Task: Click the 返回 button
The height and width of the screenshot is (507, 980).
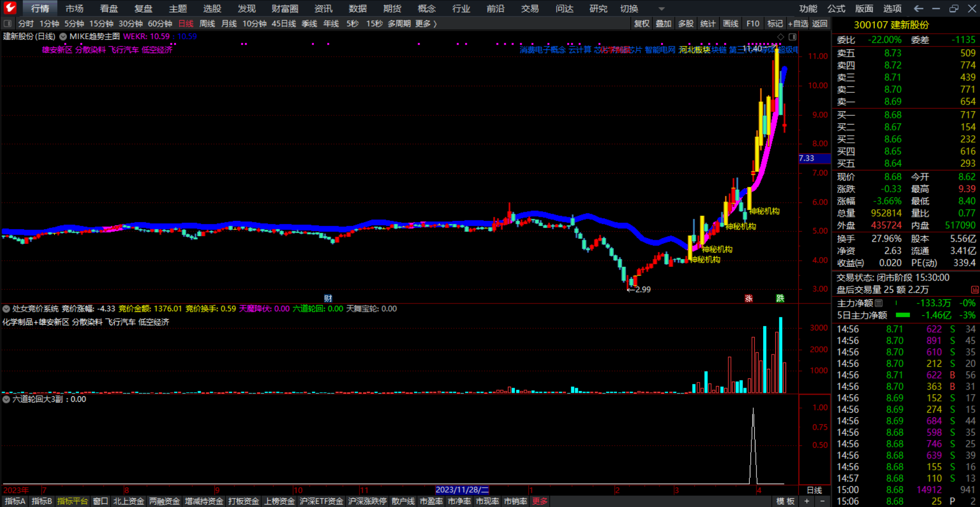Action: pyautogui.click(x=820, y=23)
